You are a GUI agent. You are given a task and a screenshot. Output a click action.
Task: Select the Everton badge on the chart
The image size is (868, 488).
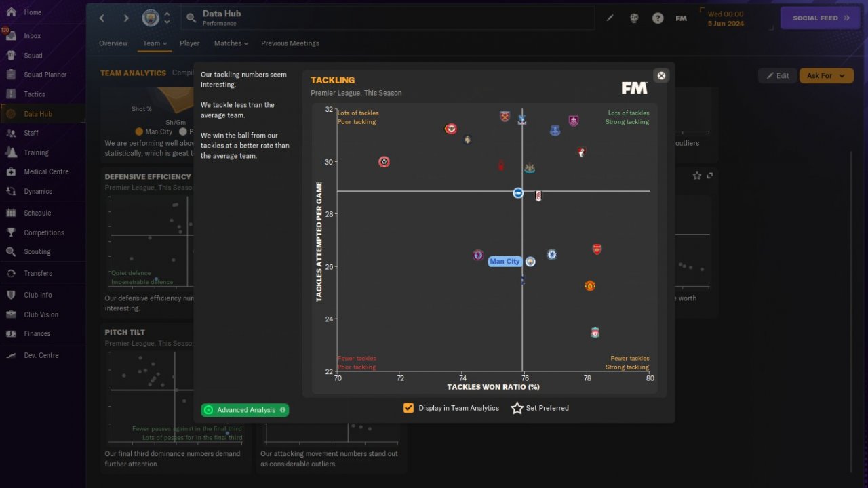tap(555, 131)
